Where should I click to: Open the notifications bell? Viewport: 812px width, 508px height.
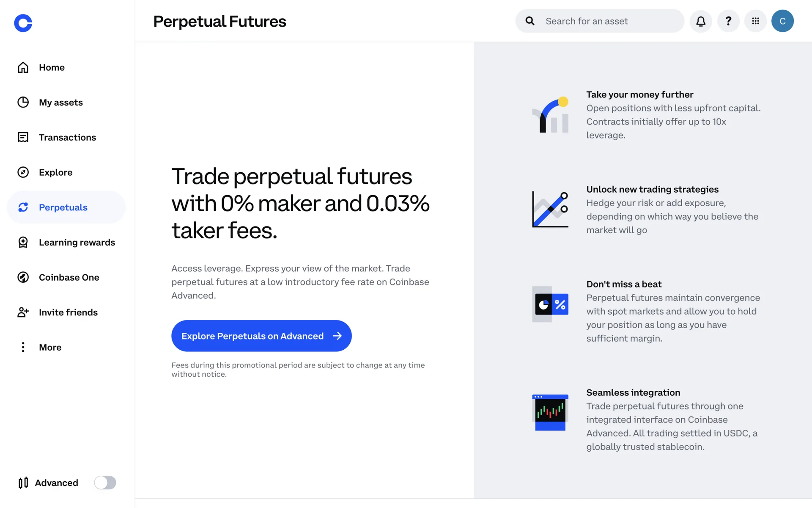pyautogui.click(x=701, y=21)
